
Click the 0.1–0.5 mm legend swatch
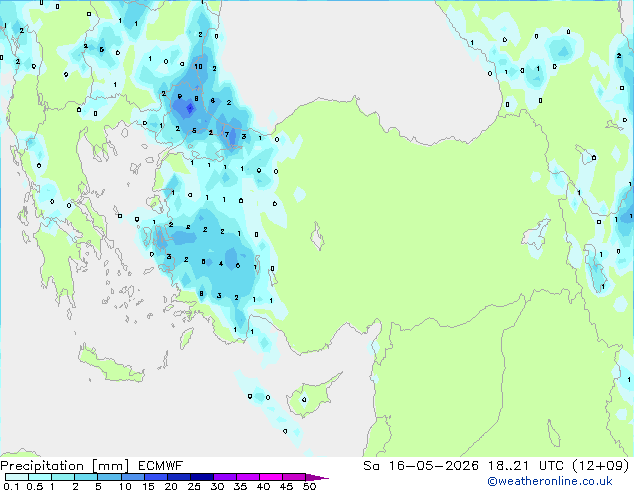coord(17,477)
